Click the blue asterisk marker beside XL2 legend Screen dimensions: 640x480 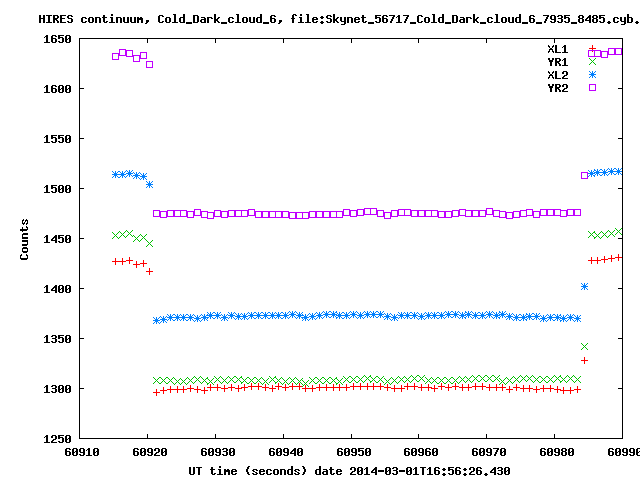pos(592,75)
